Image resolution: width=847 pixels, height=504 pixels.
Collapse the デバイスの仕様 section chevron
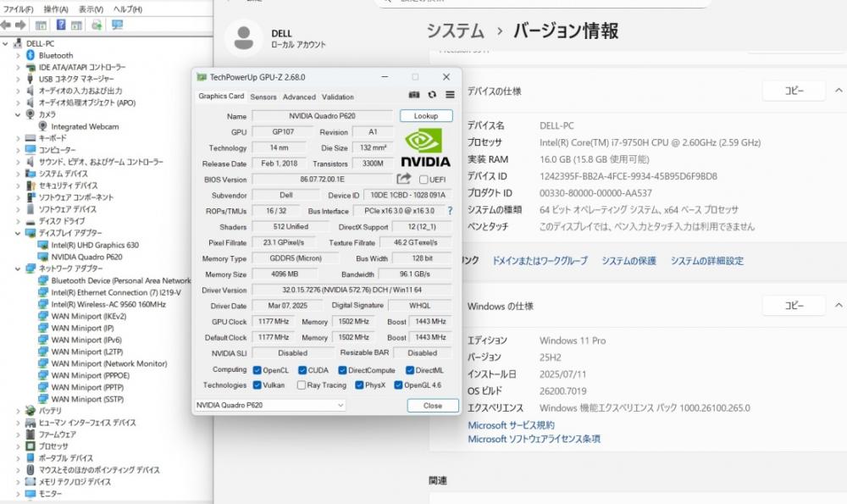point(839,91)
